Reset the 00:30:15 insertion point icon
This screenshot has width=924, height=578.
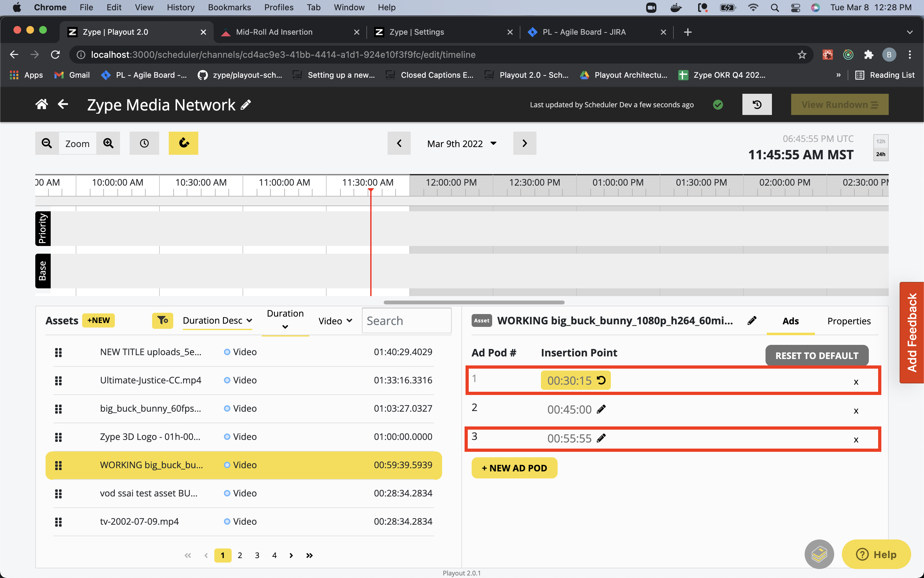point(601,381)
